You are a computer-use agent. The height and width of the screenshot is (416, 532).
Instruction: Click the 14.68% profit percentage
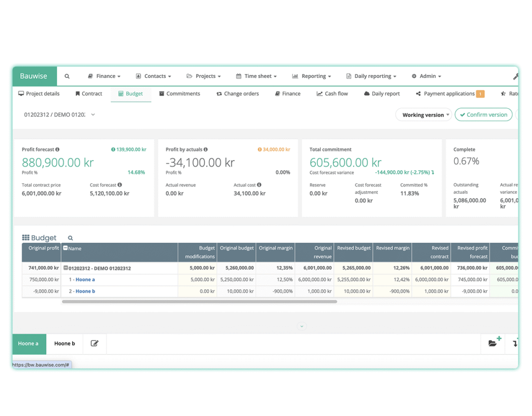[136, 172]
